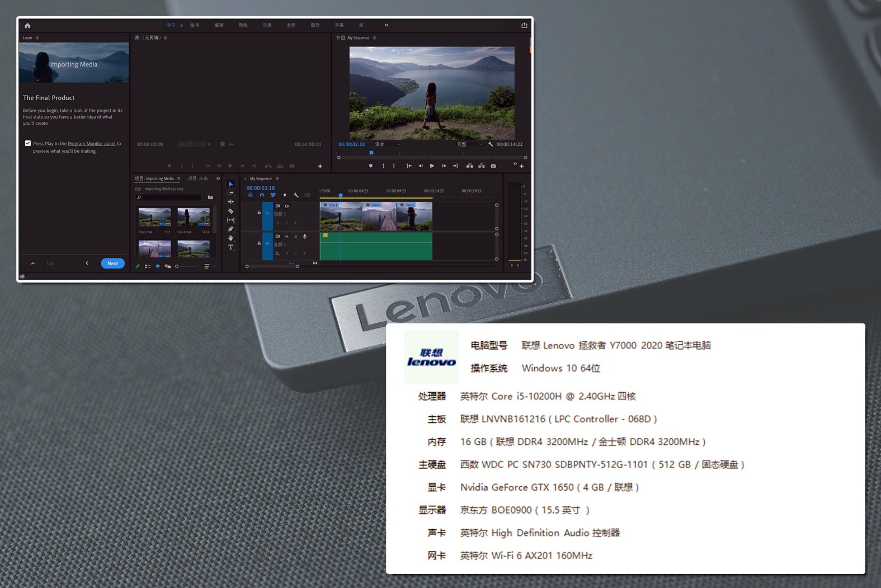Open Project panel sort icons dropdown

209,266
